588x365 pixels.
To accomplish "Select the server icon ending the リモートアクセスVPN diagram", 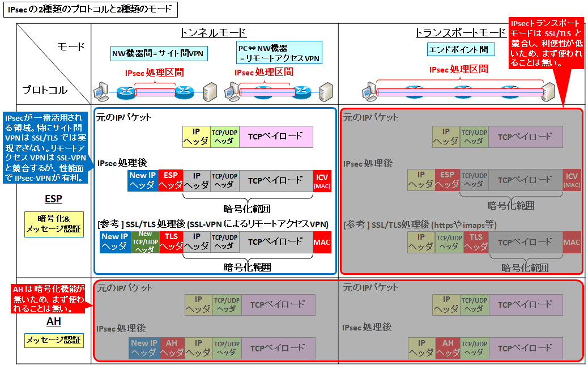I will pos(326,91).
